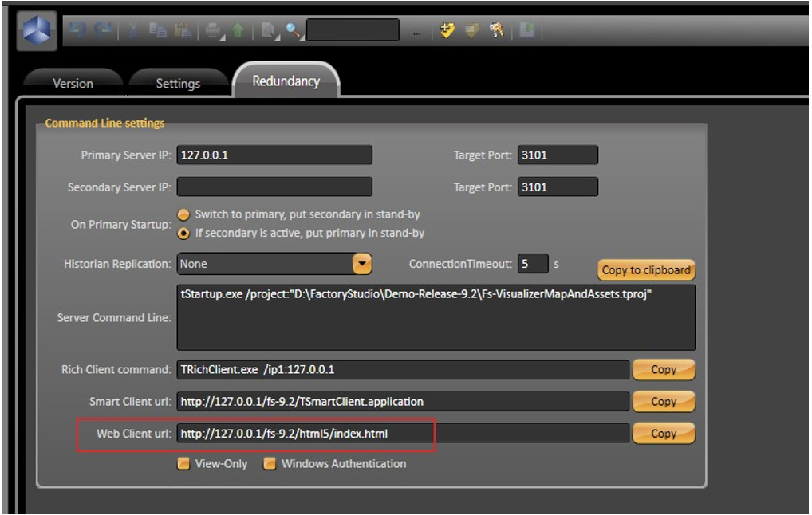This screenshot has width=812, height=515.
Task: Click the ConnectionTimeout value field
Action: (x=532, y=264)
